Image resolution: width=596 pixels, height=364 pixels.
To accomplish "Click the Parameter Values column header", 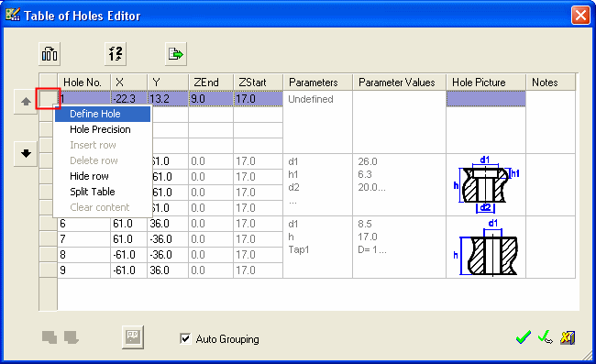I will [x=400, y=83].
